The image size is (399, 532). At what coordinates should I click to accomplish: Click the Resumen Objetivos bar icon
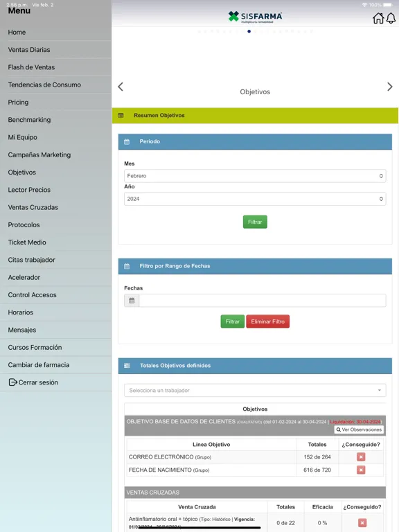click(121, 116)
